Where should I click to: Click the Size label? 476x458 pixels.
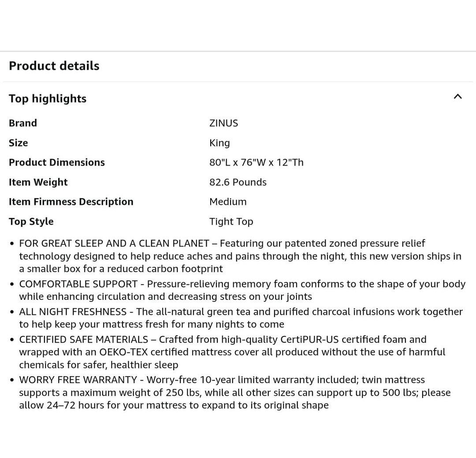point(19,143)
